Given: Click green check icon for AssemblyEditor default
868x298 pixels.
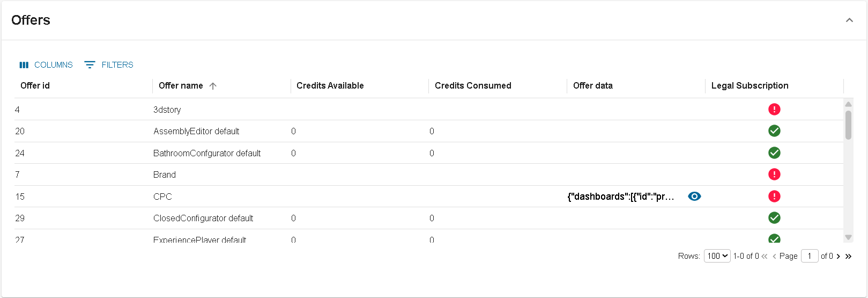Looking at the screenshot, I should [774, 131].
